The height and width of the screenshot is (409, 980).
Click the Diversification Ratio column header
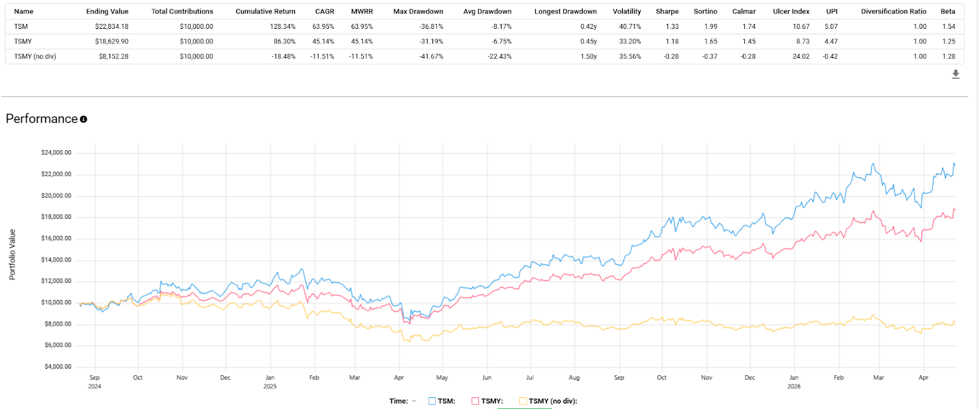(x=894, y=12)
